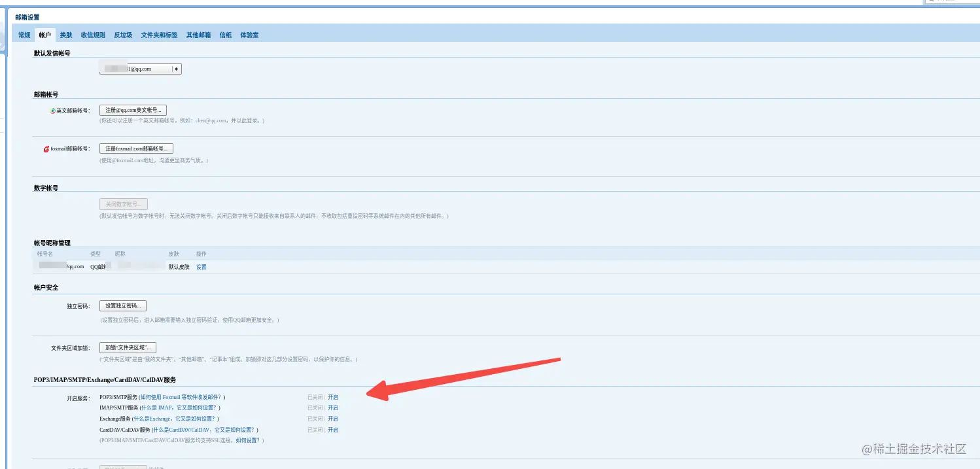Open 如何使用 Foxmail 等软件收发邮件 help link
This screenshot has width=980, height=469.
pos(181,397)
